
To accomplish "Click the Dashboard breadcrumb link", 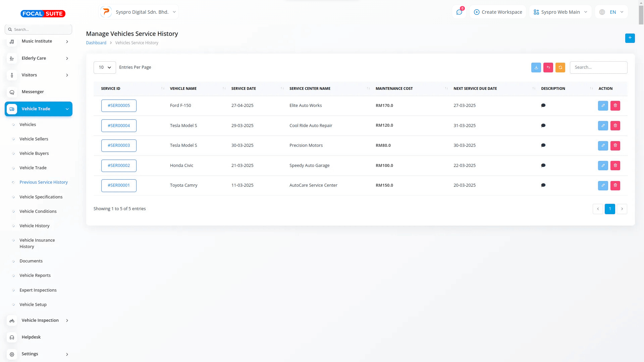I will [96, 43].
